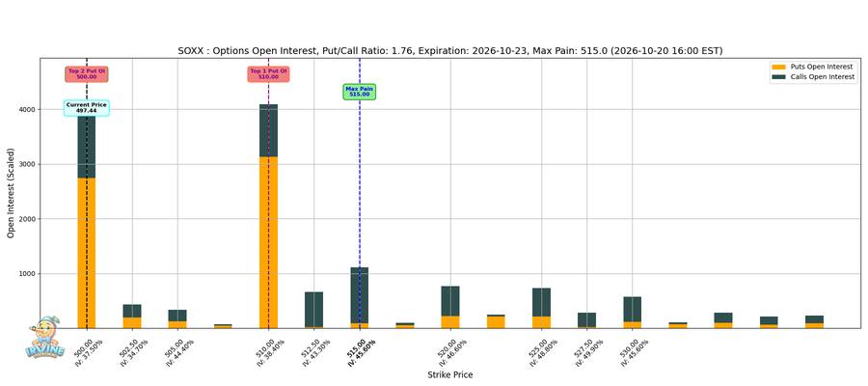Click the dark calls segment atop the 510.00 bar
Screen dimensions: 868x386
(268, 130)
